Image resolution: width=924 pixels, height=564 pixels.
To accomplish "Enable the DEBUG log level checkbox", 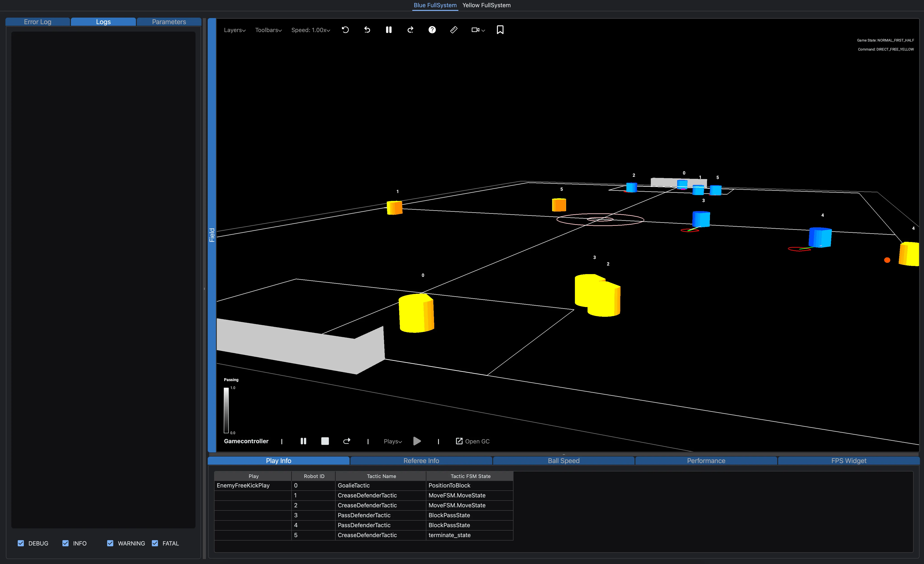I will pos(21,543).
